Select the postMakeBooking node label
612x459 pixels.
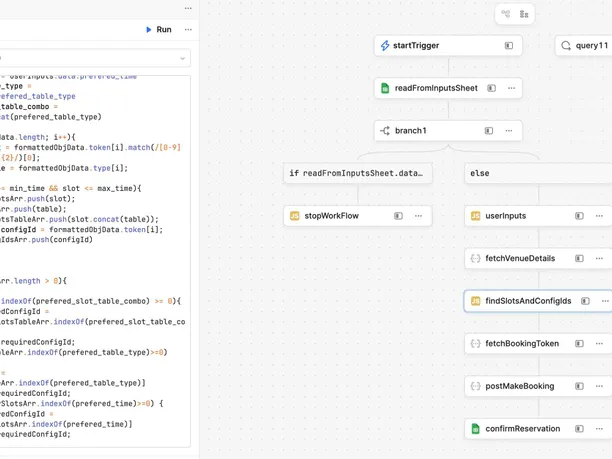(519, 386)
